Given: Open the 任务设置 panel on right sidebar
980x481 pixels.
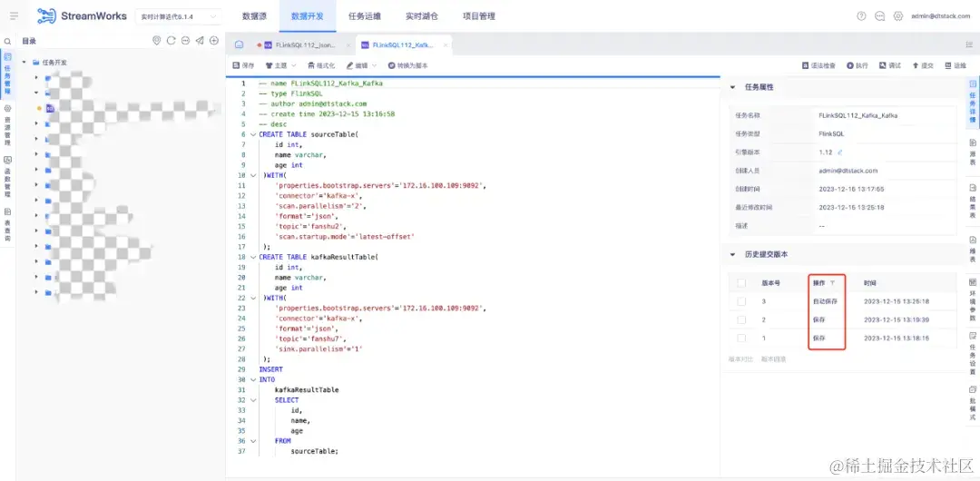Looking at the screenshot, I should (x=973, y=353).
